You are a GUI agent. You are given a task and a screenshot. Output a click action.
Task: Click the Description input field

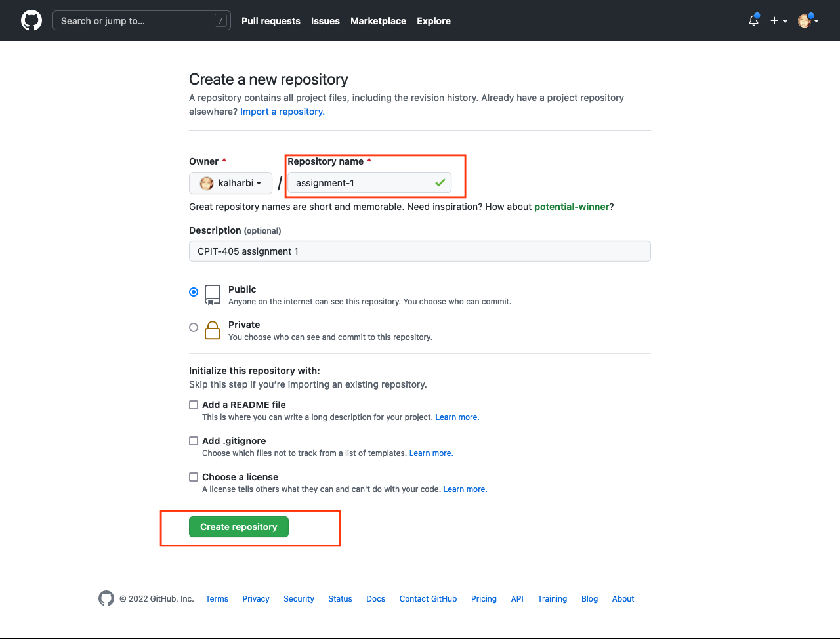[x=420, y=251]
